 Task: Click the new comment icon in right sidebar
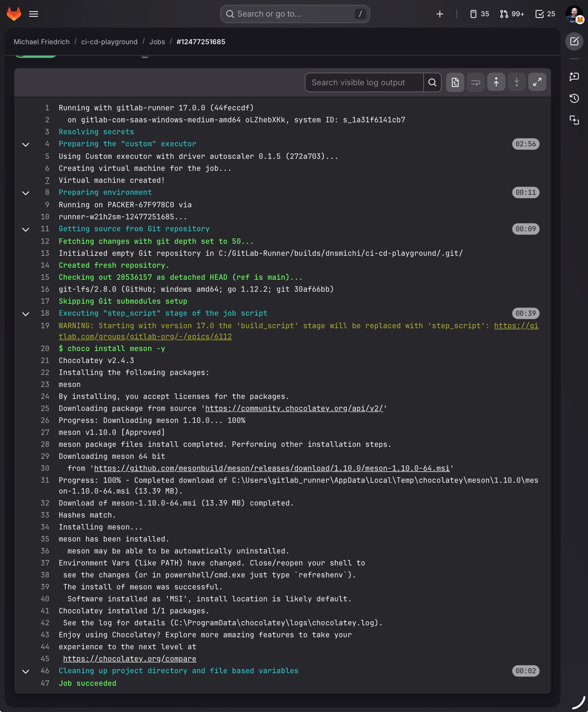pos(574,77)
